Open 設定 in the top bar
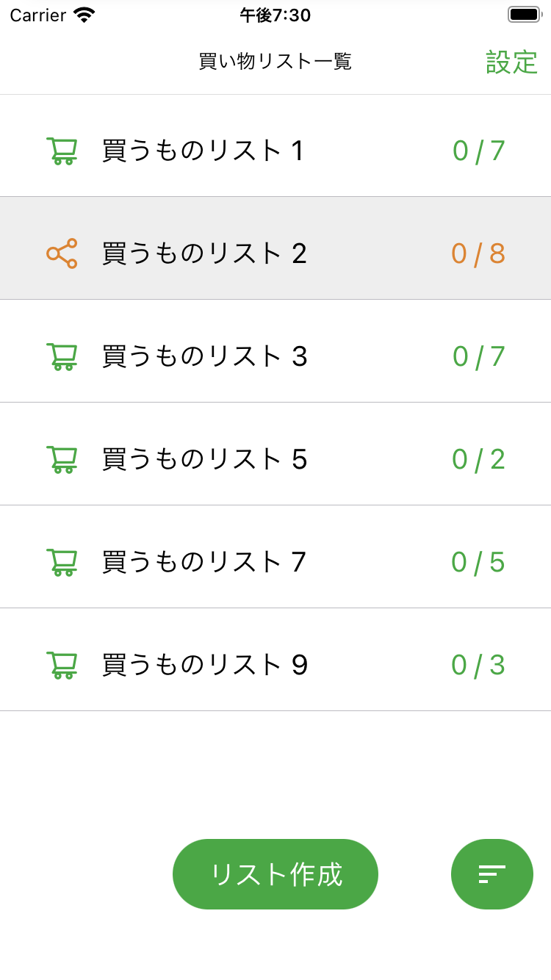 click(512, 62)
